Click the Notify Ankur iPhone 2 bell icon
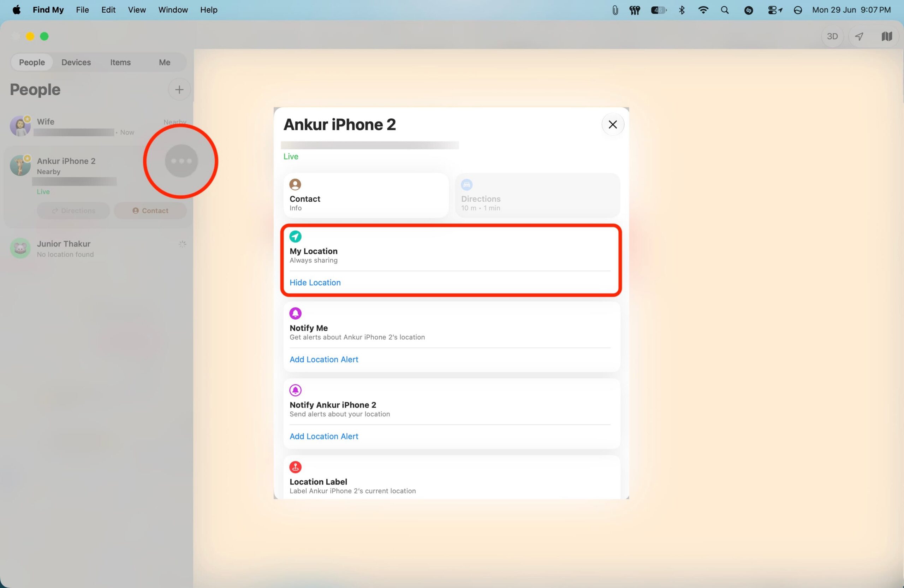 click(296, 390)
